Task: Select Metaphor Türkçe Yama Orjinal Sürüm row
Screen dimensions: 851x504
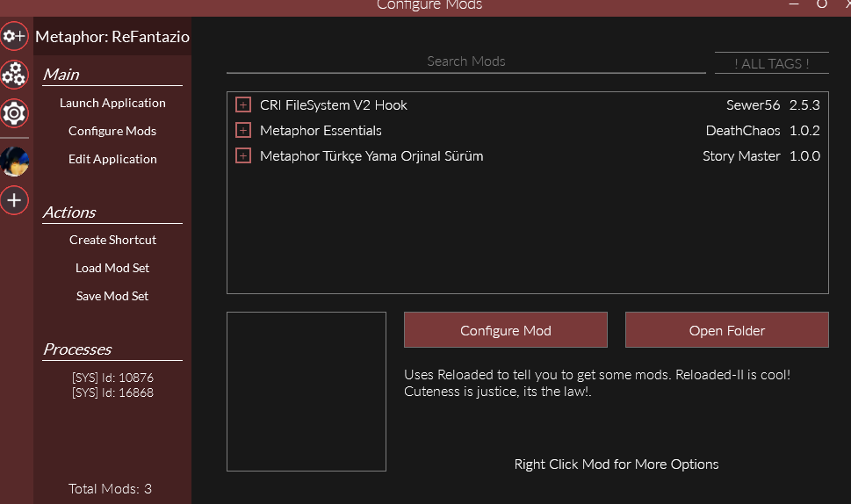Action: tap(528, 155)
